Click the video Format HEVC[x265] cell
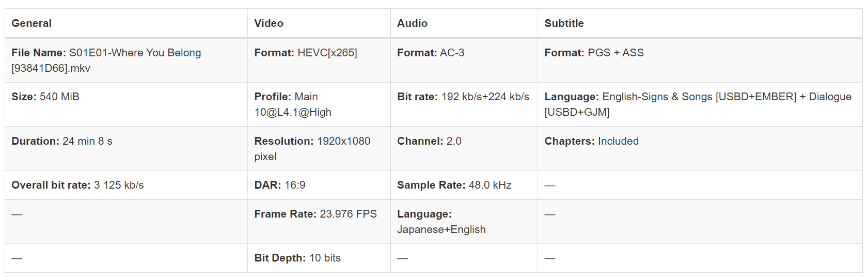Screen dimensions: 868x277 319,60
